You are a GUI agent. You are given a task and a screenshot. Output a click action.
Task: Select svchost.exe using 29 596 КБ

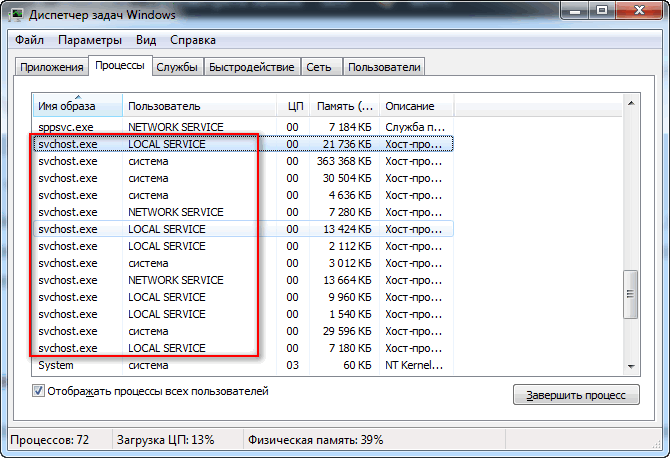tap(243, 331)
